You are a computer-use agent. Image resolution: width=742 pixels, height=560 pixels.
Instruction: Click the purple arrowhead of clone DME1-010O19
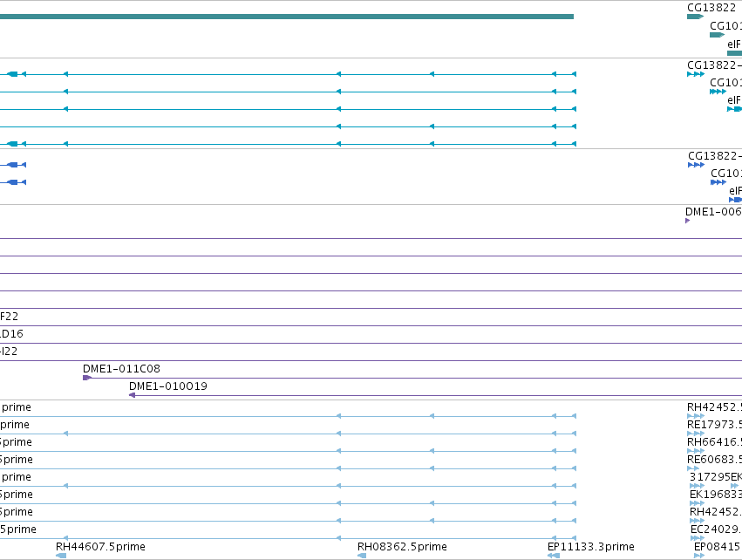132,395
